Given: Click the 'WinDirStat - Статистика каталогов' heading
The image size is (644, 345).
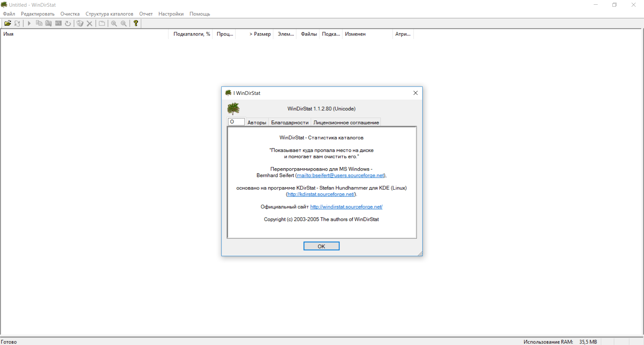Looking at the screenshot, I should [x=321, y=137].
